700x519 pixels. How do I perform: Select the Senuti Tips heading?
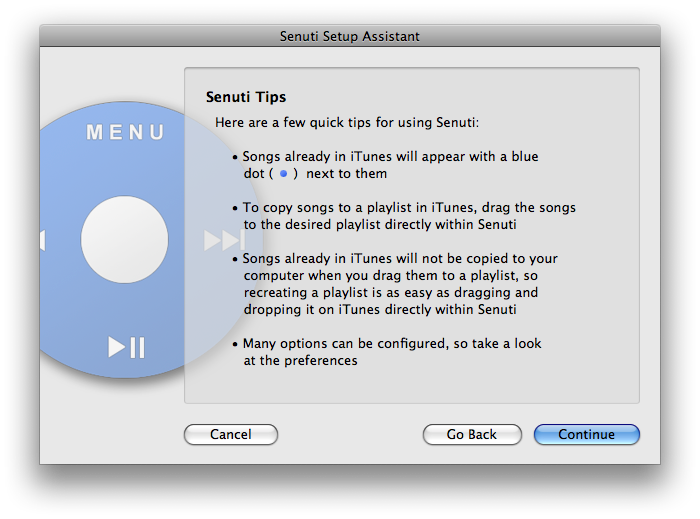coord(246,97)
